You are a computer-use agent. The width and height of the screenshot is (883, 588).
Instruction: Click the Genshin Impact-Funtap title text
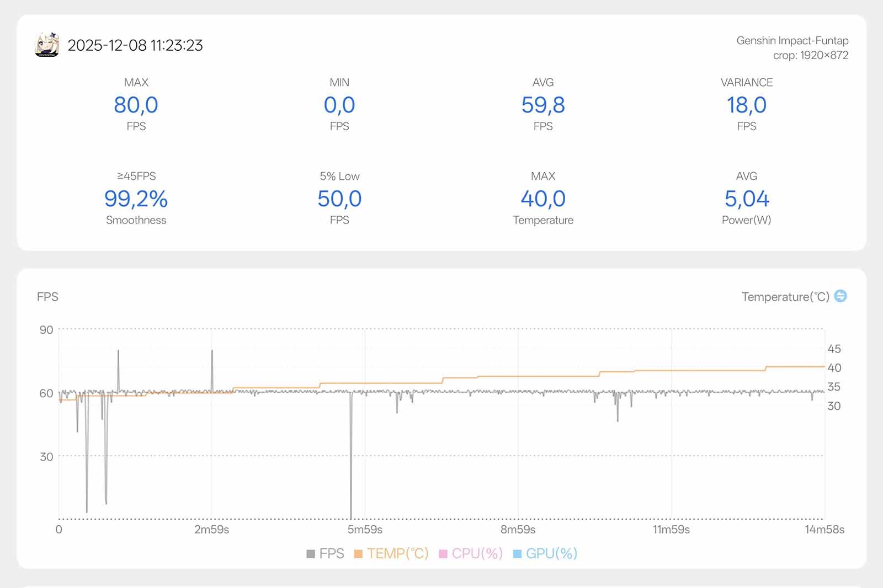[792, 40]
